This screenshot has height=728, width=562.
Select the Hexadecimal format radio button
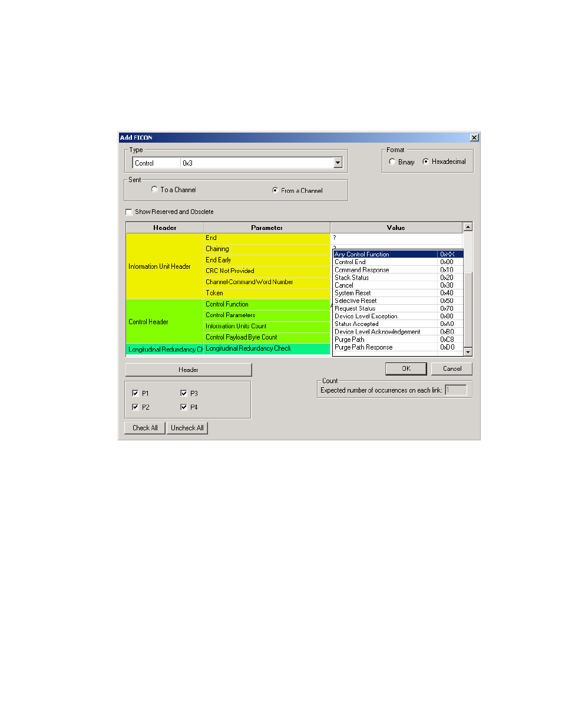pyautogui.click(x=425, y=162)
